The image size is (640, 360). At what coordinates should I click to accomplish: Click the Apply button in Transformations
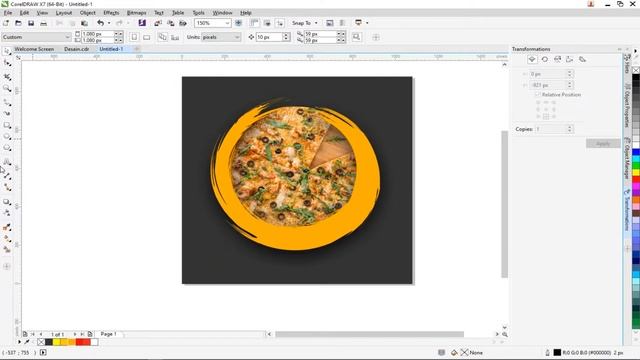(603, 144)
